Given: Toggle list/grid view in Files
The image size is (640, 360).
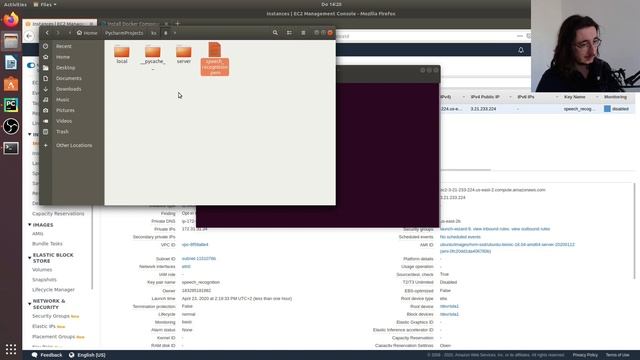Looking at the screenshot, I should point(289,33).
